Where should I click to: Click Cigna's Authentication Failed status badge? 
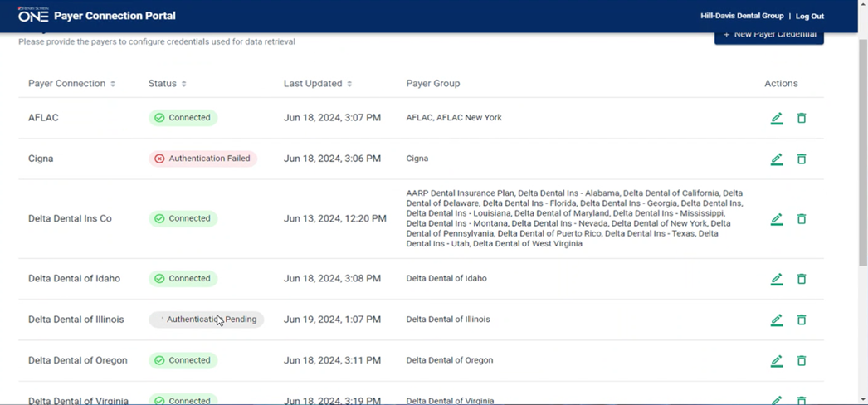click(202, 159)
